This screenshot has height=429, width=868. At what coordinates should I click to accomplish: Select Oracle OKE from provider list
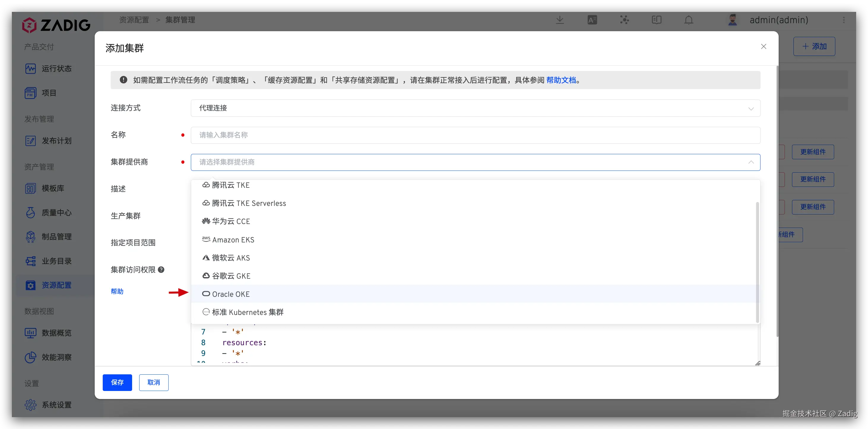click(231, 294)
